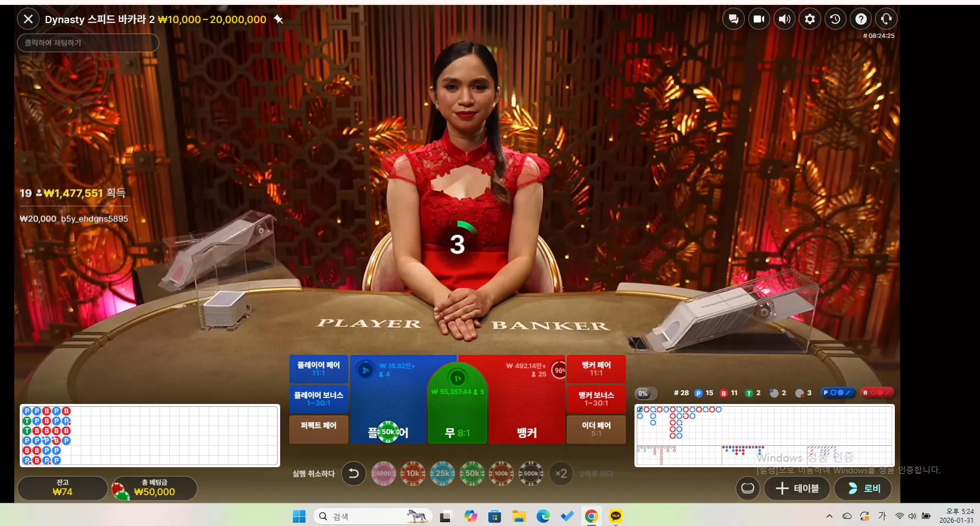Mute the game sound speaker icon

(784, 19)
